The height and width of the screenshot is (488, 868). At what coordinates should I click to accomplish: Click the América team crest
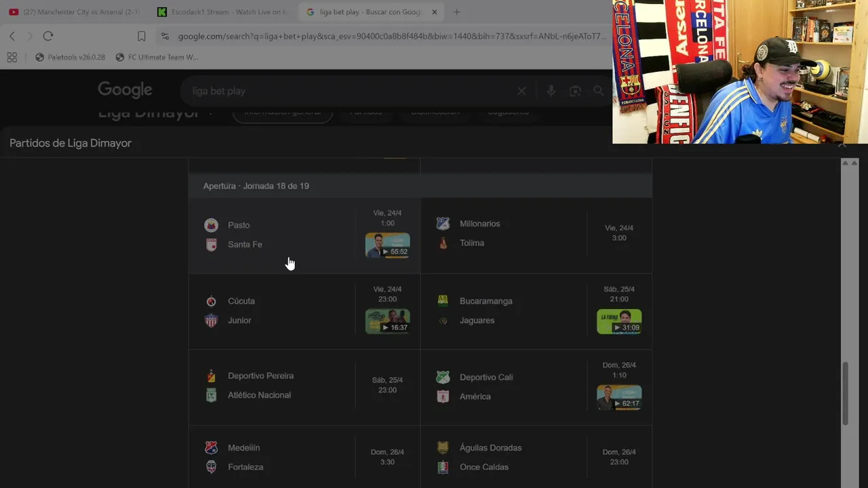click(x=443, y=396)
